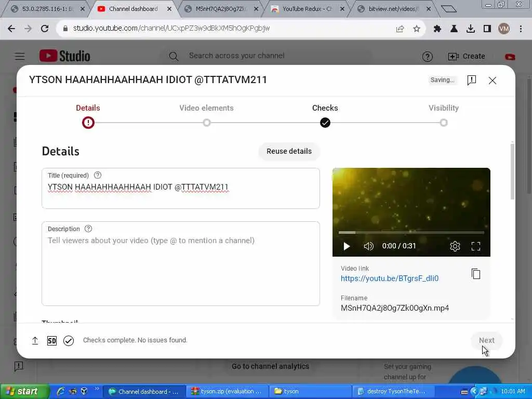Click Go to channel analytics
The height and width of the screenshot is (399, 532).
(x=270, y=366)
